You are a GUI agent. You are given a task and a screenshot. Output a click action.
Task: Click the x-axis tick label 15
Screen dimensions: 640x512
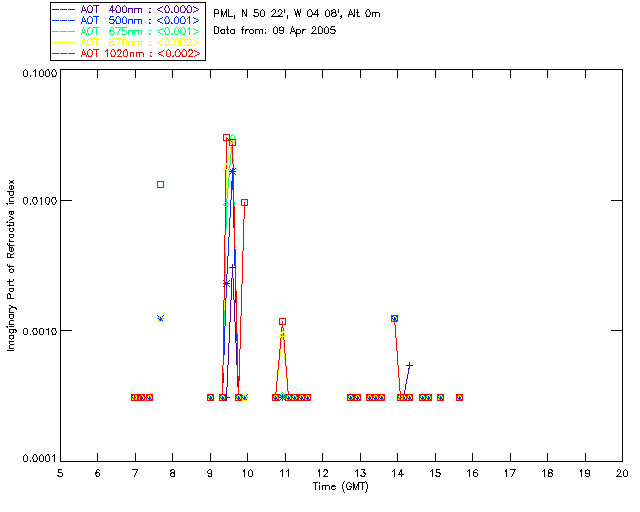pyautogui.click(x=435, y=473)
